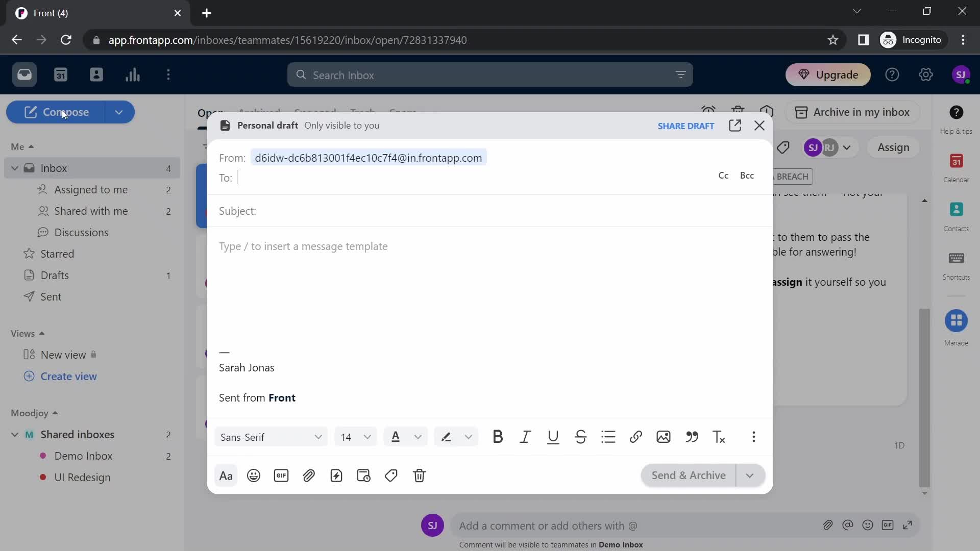Click the Clear formatting icon
This screenshot has width=980, height=551.
click(x=719, y=437)
